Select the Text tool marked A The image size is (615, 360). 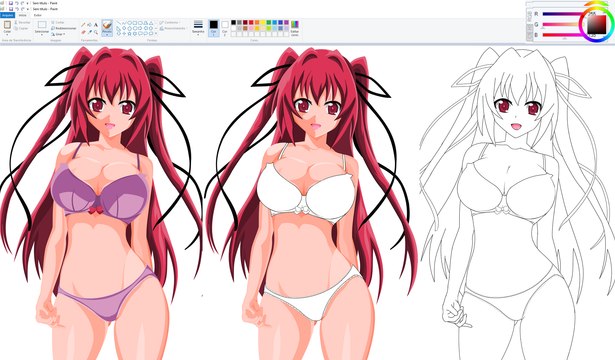(x=96, y=25)
